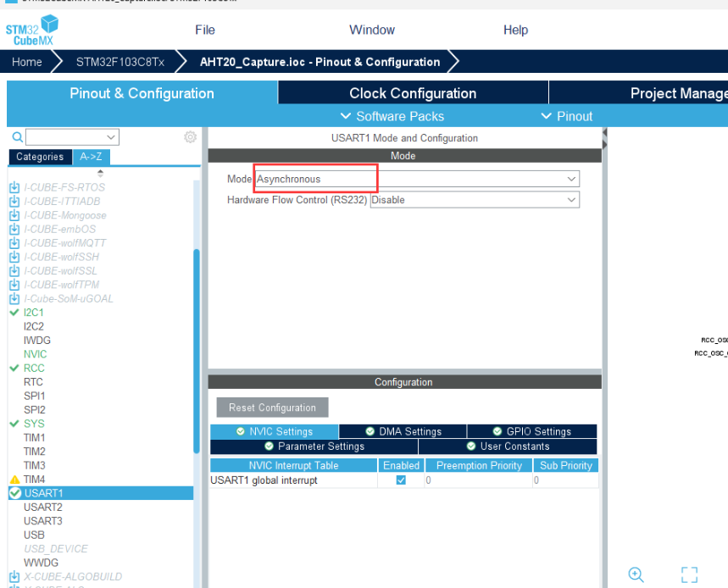Click download icon beside I-CUBE-ITTIADB
The width and height of the screenshot is (728, 588).
[14, 202]
